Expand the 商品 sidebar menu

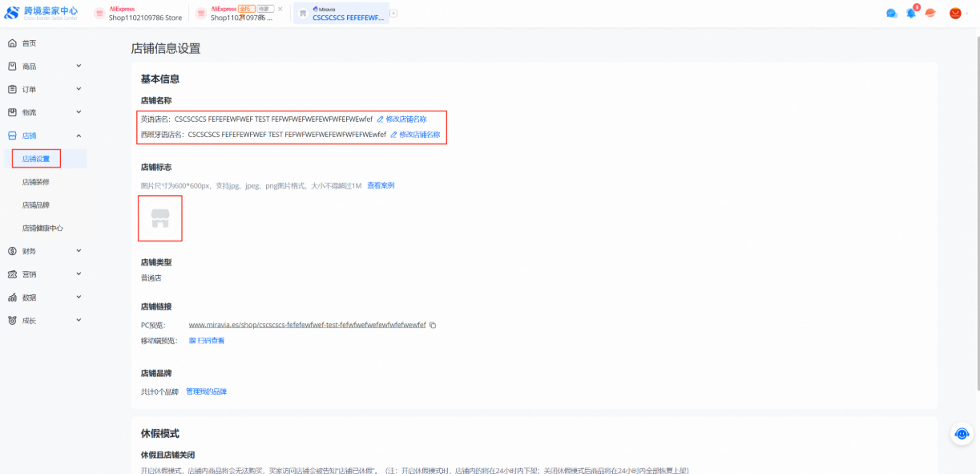tap(78, 67)
